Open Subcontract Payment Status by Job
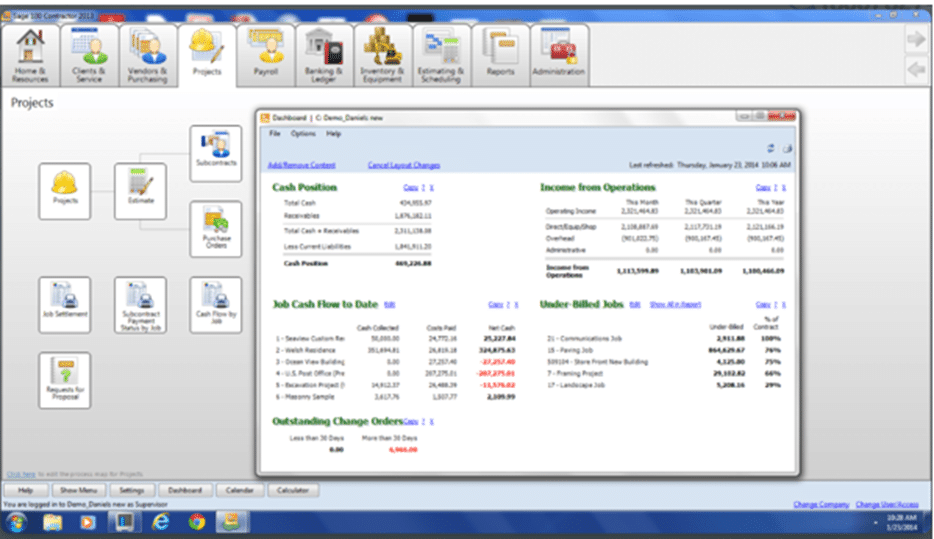 pos(140,305)
